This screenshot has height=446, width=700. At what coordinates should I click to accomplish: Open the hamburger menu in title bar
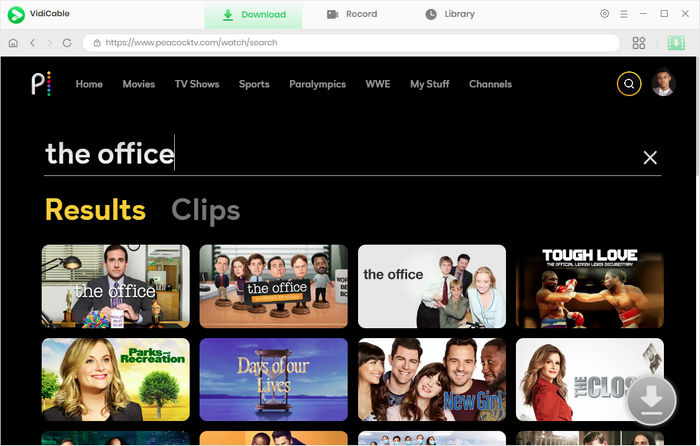623,14
